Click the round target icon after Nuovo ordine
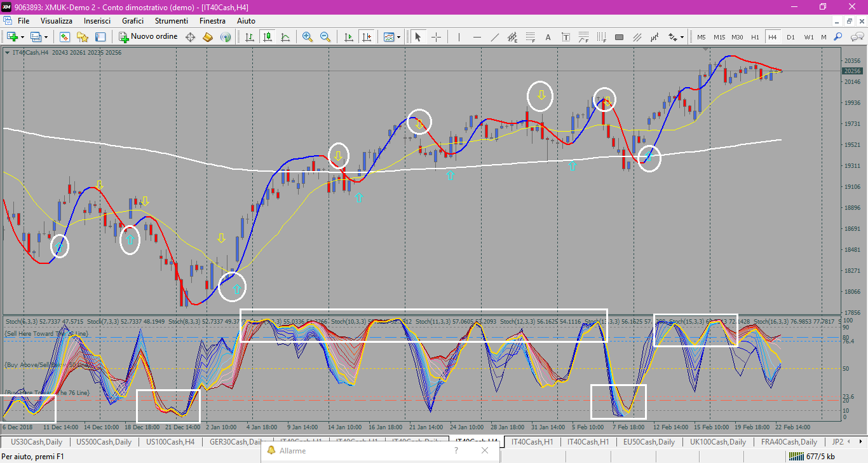868x463 pixels. pyautogui.click(x=190, y=37)
